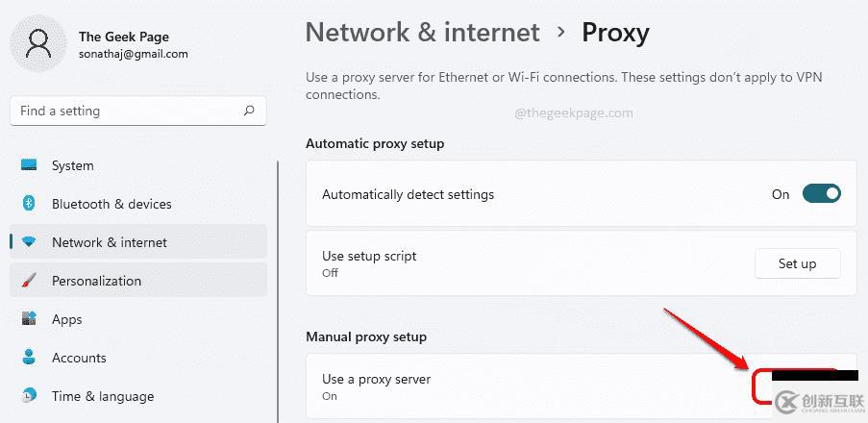Click the 'Proxy' page title

(x=615, y=33)
